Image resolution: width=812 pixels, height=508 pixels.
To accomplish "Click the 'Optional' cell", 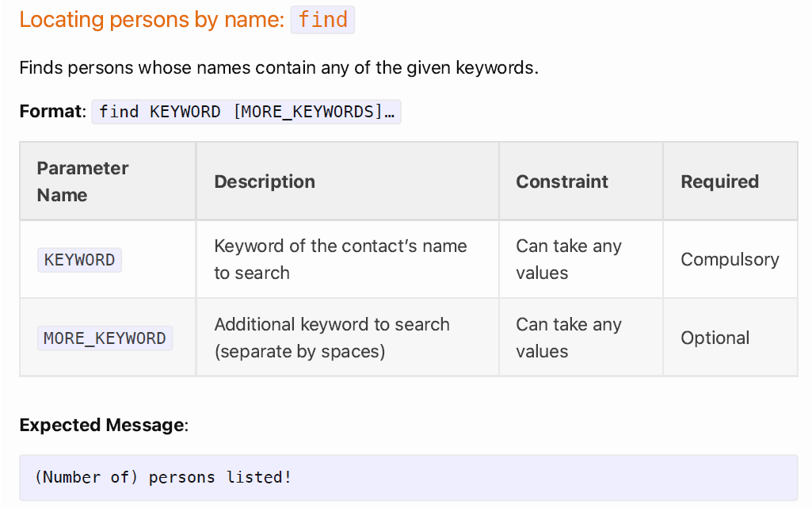I will point(730,338).
